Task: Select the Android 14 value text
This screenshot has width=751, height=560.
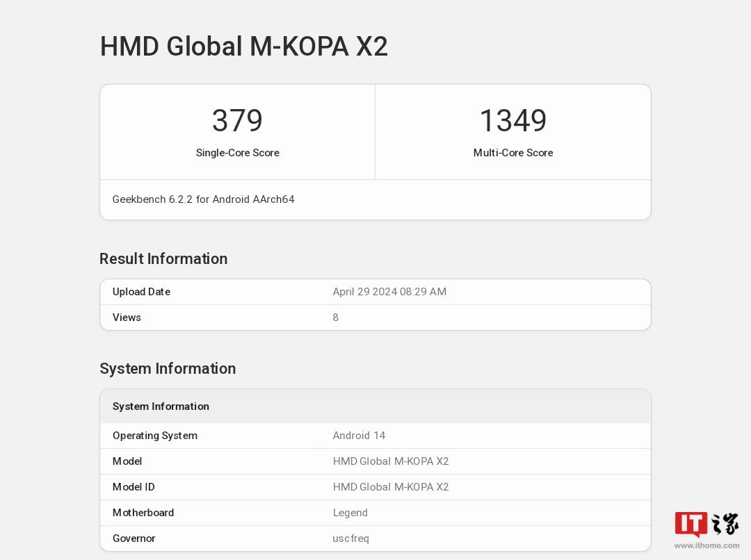Action: point(360,436)
